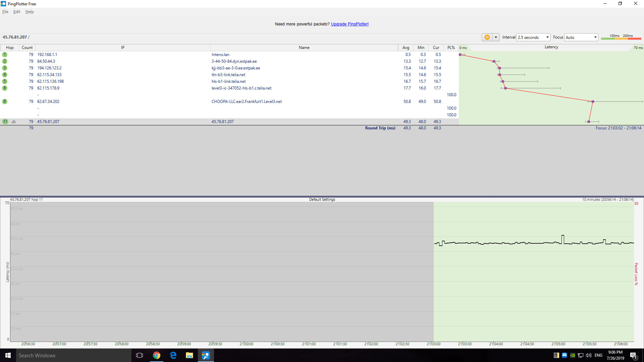Pause the trace with the orange button
This screenshot has width=644, height=362.
487,37
